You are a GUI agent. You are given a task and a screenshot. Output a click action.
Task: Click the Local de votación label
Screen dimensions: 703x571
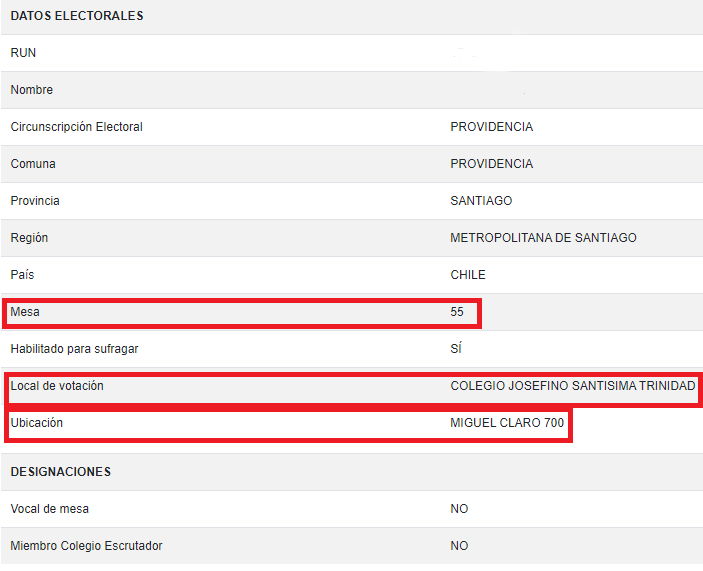tap(57, 386)
